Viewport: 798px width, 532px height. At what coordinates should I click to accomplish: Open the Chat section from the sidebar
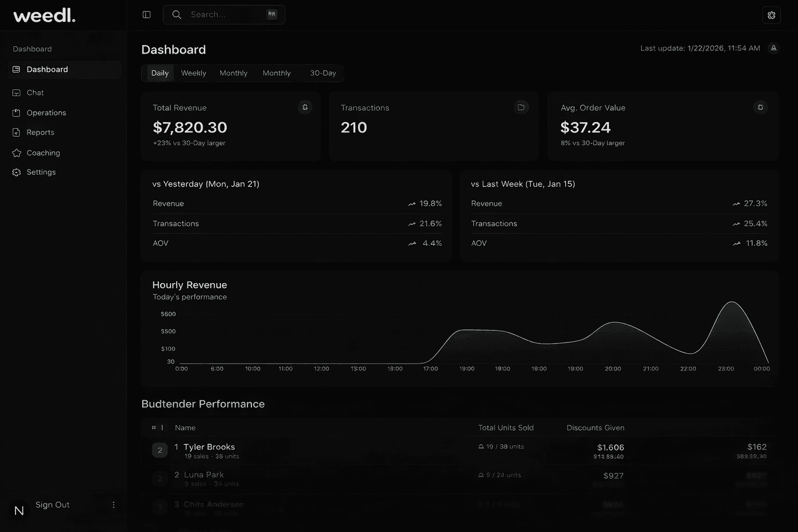[x=35, y=92]
